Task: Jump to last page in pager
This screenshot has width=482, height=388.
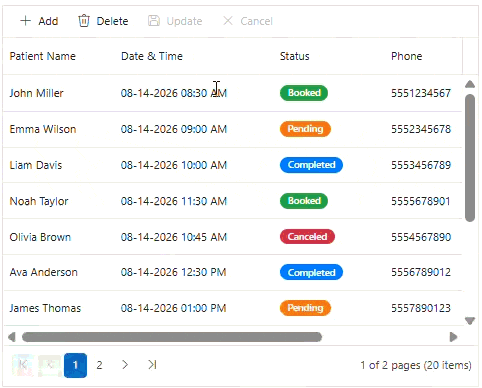Action: point(153,365)
